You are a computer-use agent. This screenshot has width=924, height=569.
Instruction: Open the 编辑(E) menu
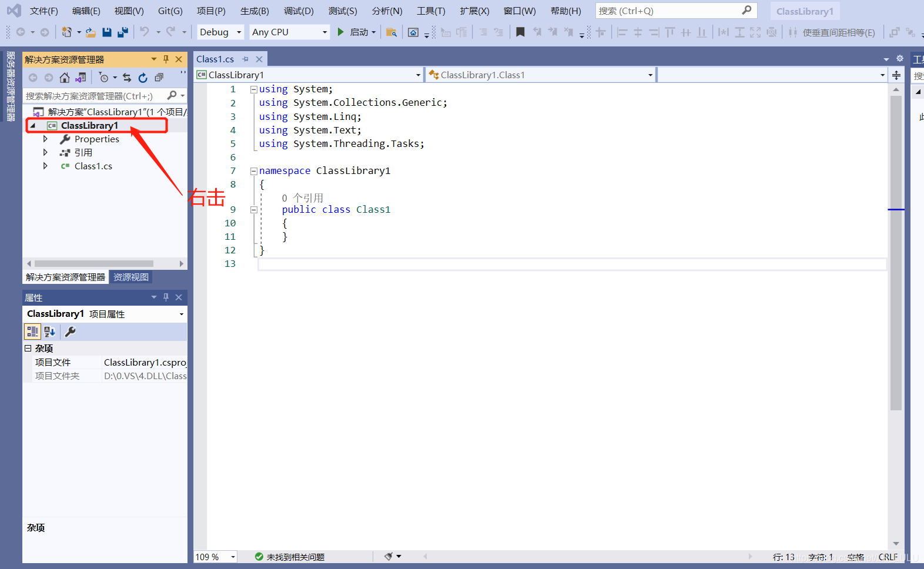click(x=86, y=11)
